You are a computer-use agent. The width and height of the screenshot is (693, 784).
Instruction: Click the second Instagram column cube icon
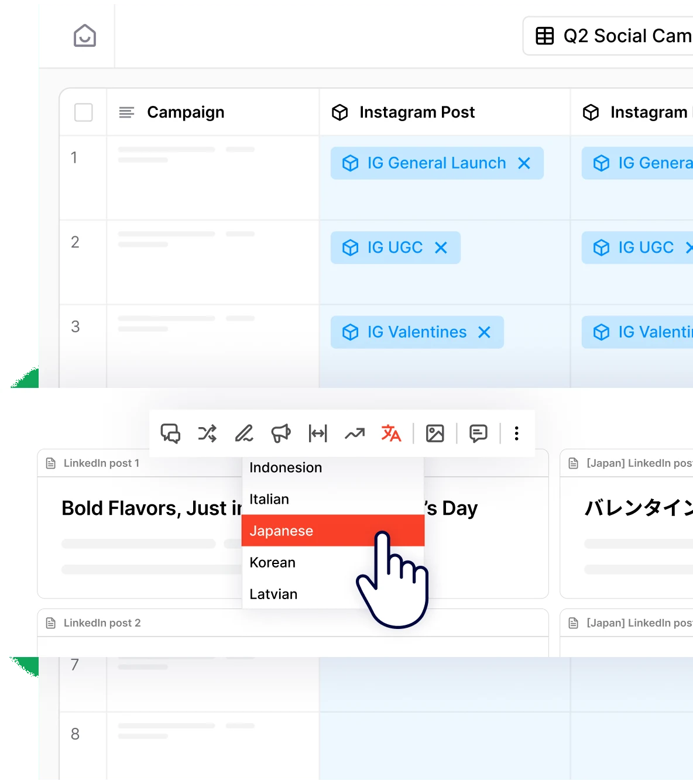pos(591,112)
